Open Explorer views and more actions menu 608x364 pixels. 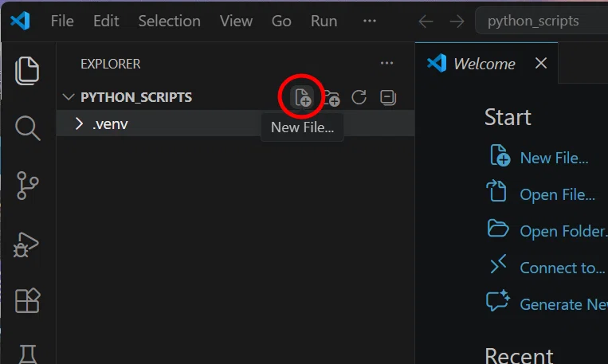click(386, 63)
